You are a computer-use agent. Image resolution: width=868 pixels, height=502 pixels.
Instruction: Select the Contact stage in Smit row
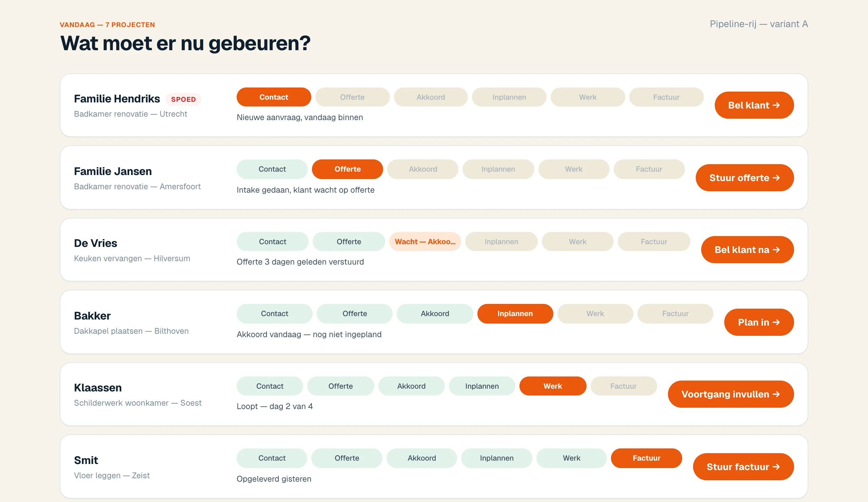click(272, 458)
